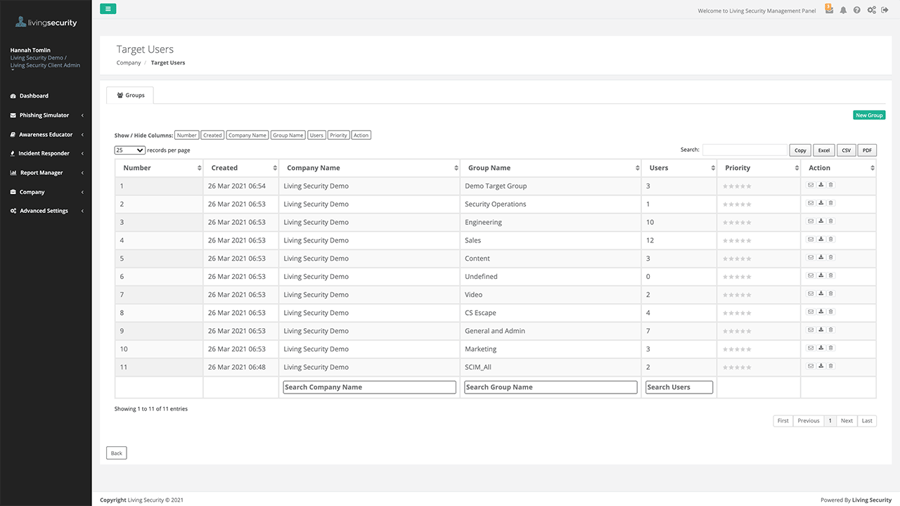Open the notifications inbox with orange badge
The image size is (900, 506).
829,9
